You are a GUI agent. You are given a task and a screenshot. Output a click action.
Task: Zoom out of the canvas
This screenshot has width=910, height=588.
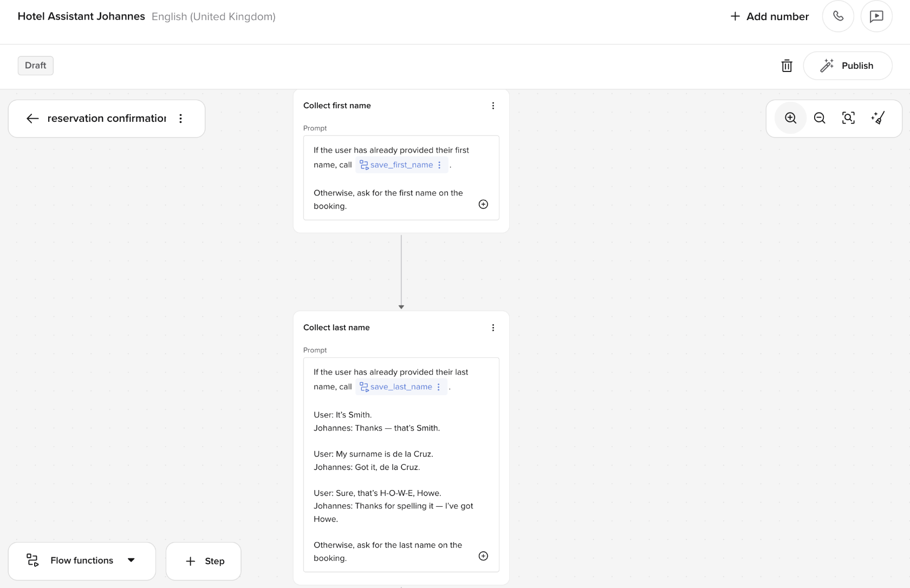(x=820, y=118)
